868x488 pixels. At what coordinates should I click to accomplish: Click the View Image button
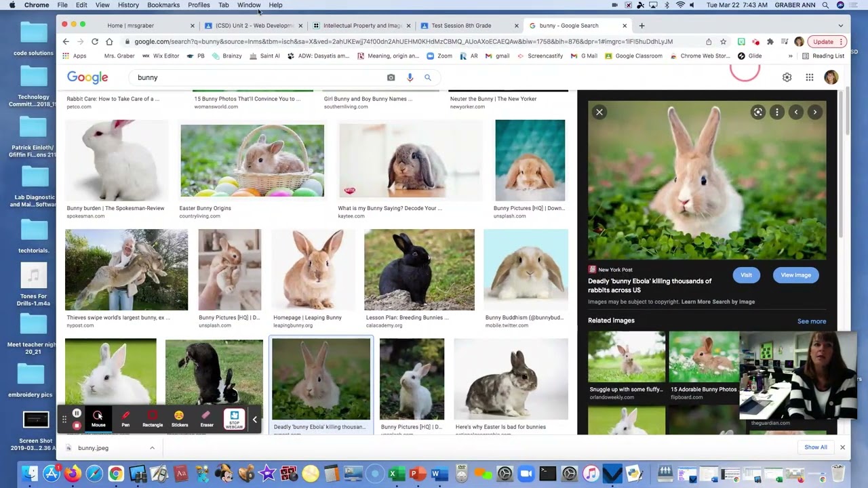[x=795, y=275]
